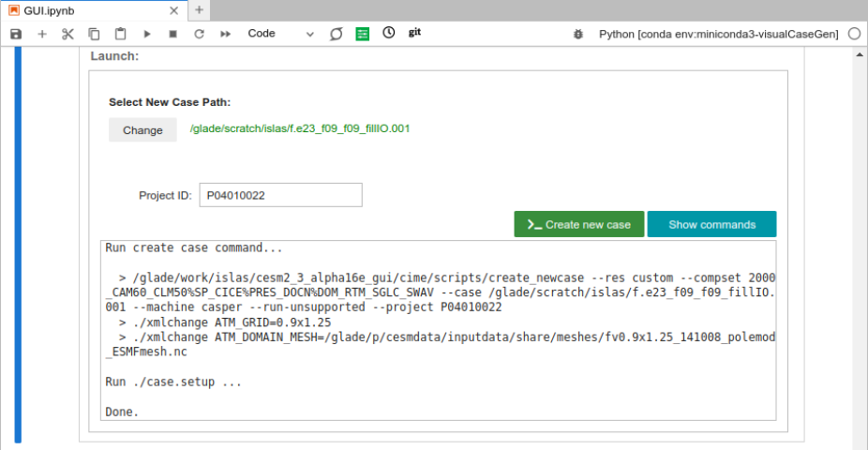Copy the selected cell
The image size is (868, 450).
click(x=94, y=34)
